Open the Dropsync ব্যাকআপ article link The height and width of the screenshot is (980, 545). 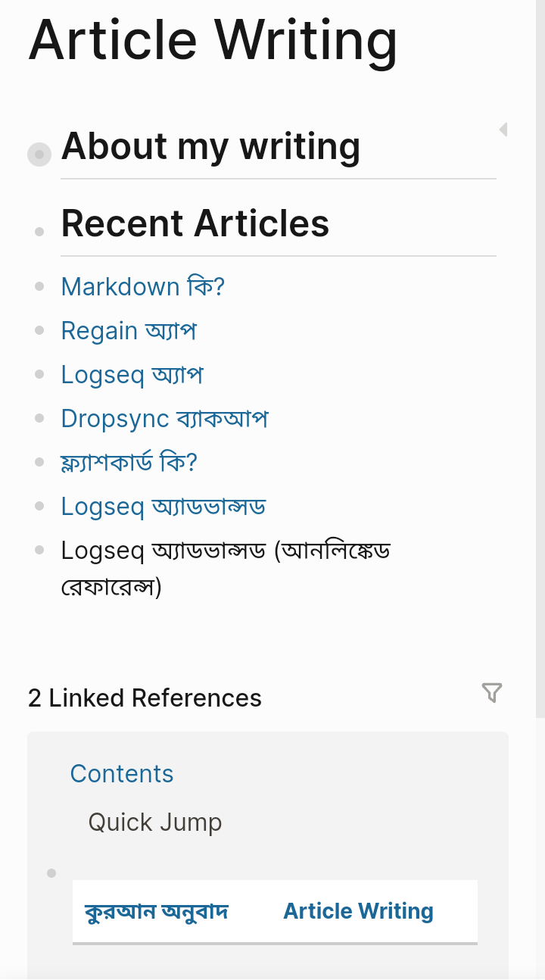tap(164, 419)
